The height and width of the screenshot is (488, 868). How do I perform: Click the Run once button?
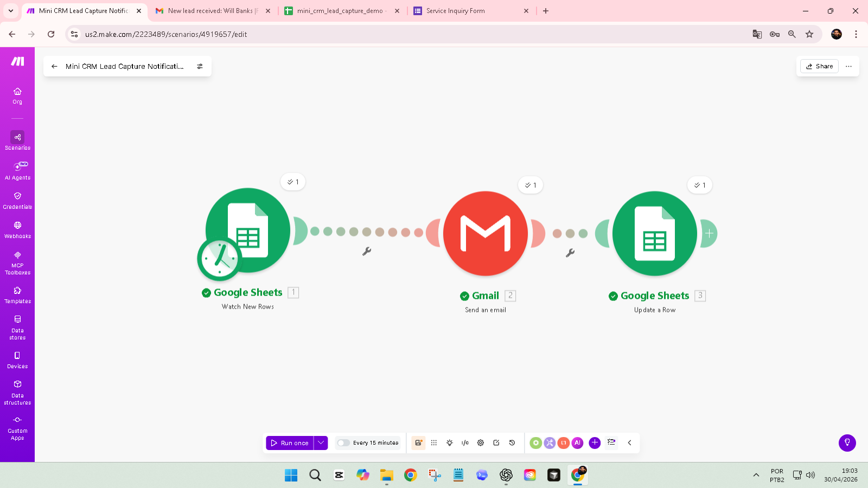(290, 442)
